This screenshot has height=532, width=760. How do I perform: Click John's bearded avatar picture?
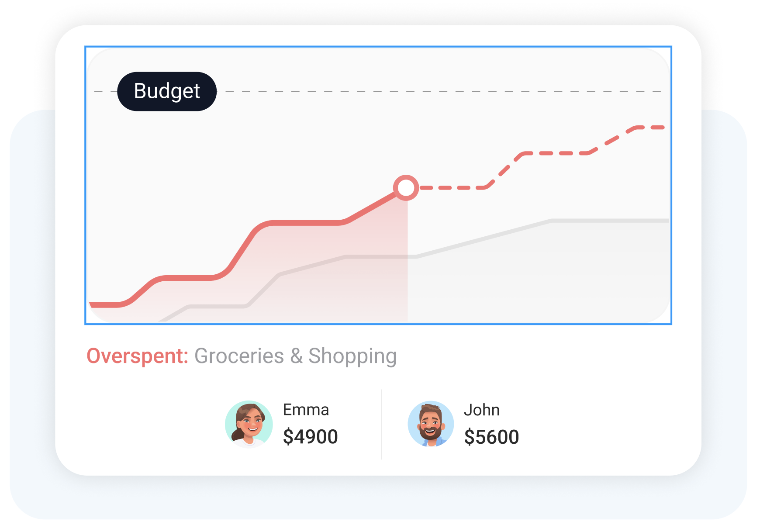[x=431, y=424]
